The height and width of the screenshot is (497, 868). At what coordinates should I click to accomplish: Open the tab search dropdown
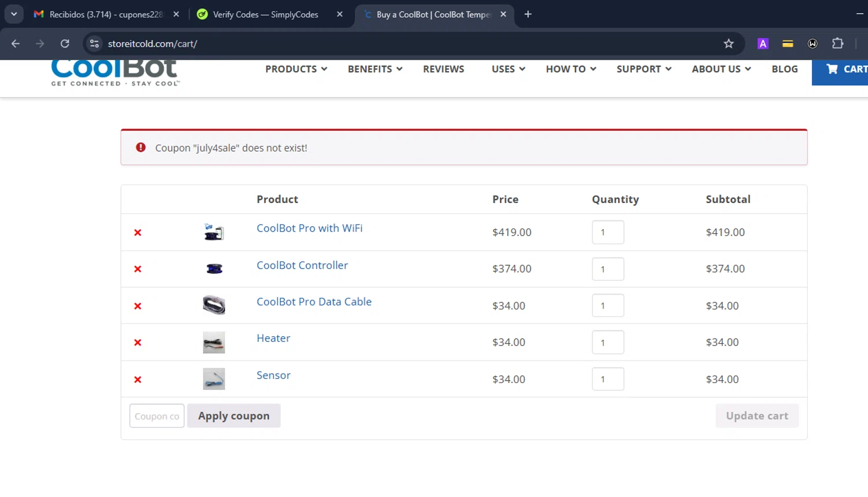point(14,14)
